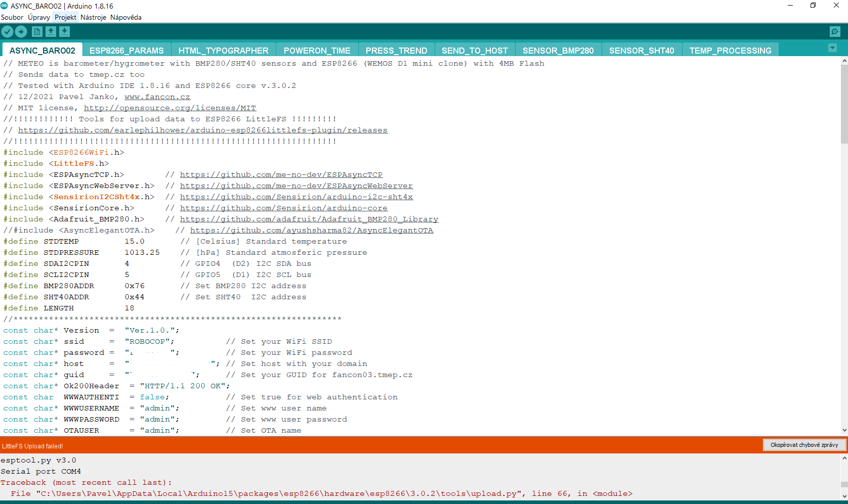848x504 pixels.
Task: Click the editor vertical scrollbar thumb
Action: (843, 104)
